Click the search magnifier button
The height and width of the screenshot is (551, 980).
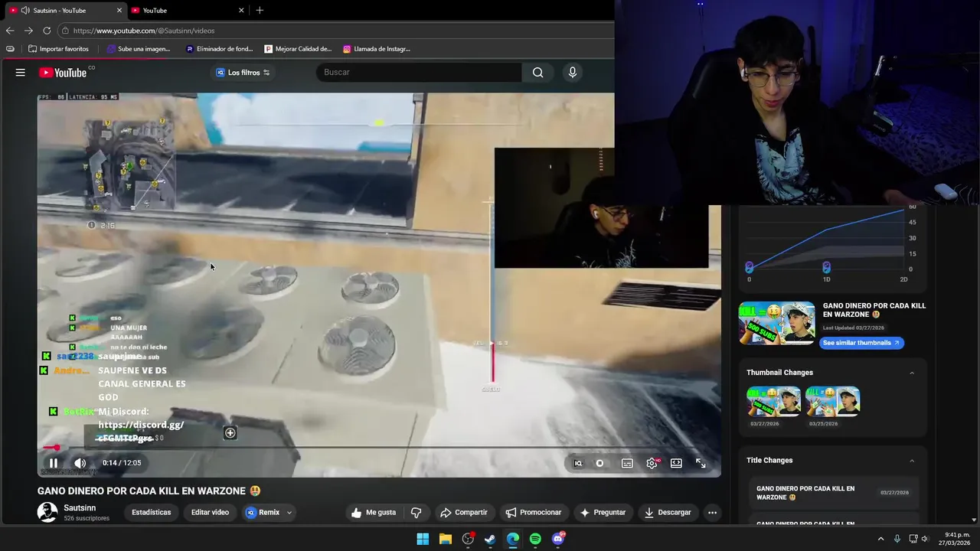pos(537,73)
